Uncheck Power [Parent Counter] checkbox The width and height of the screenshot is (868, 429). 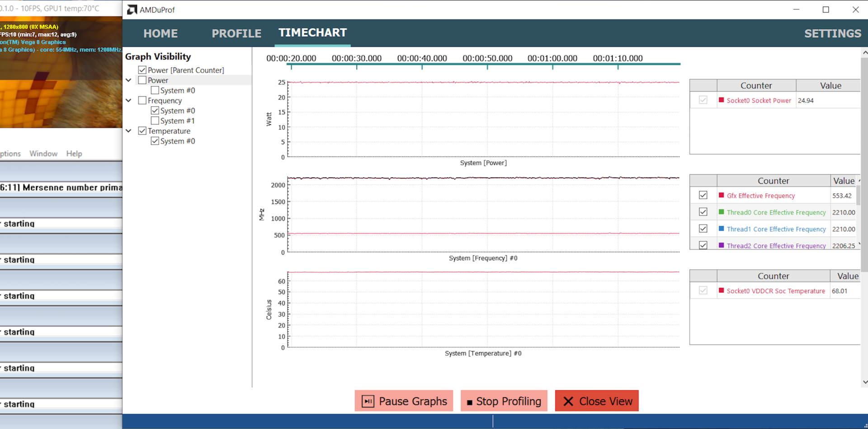tap(142, 70)
